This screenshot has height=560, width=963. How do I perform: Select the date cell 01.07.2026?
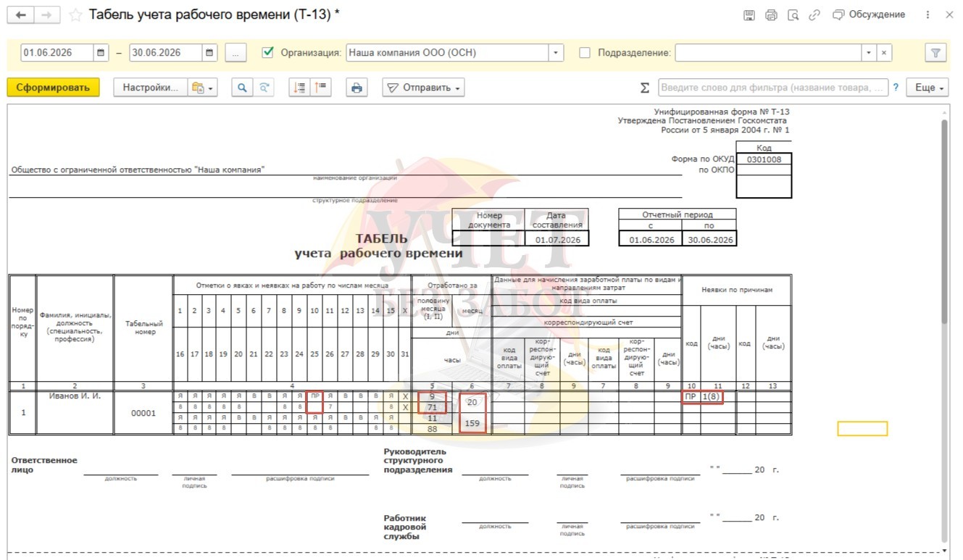pyautogui.click(x=557, y=240)
